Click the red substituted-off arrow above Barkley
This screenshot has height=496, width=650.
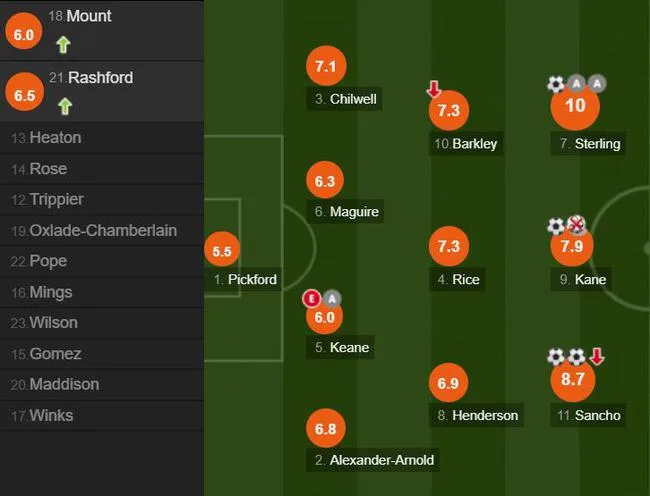click(434, 89)
